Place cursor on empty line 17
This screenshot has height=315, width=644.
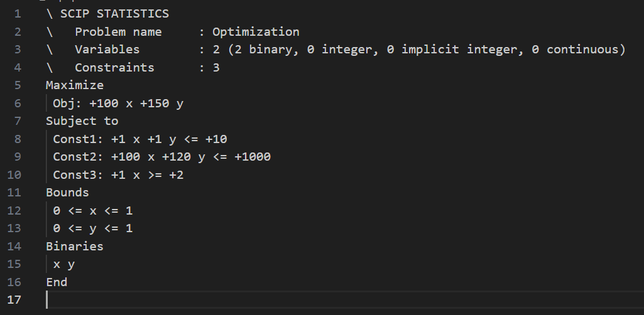point(188,300)
